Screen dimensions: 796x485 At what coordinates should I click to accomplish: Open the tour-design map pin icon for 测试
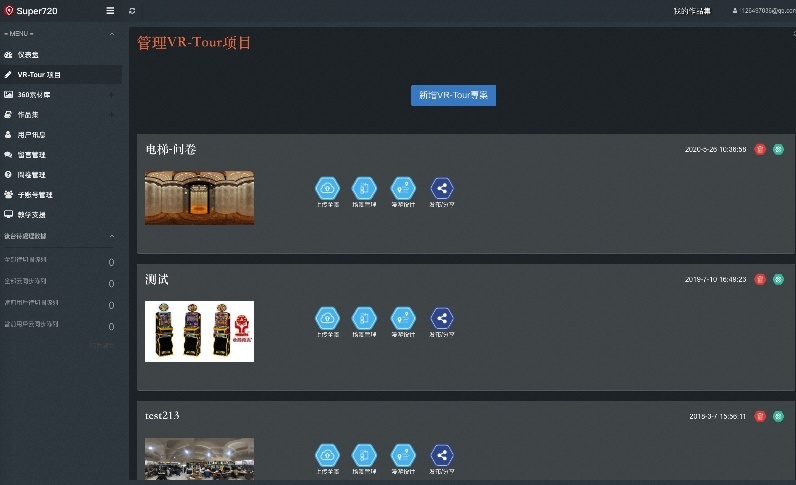pyautogui.click(x=403, y=318)
